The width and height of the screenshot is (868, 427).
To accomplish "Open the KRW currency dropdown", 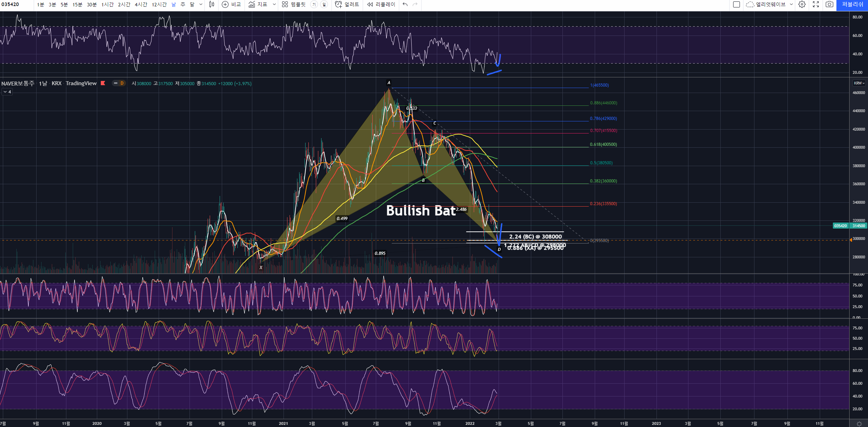I will [x=859, y=83].
